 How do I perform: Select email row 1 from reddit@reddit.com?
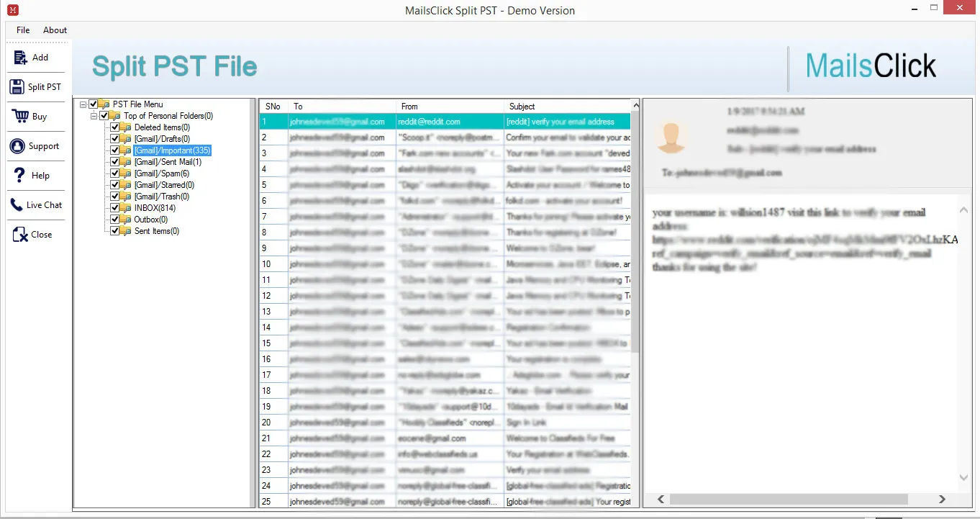pos(445,122)
